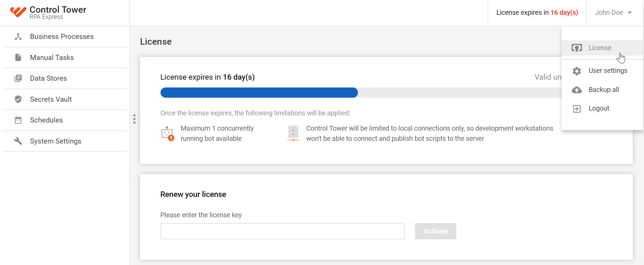Screen dimensions: 644x265
Task: Click the Manual Tasks document icon
Action: tap(18, 57)
